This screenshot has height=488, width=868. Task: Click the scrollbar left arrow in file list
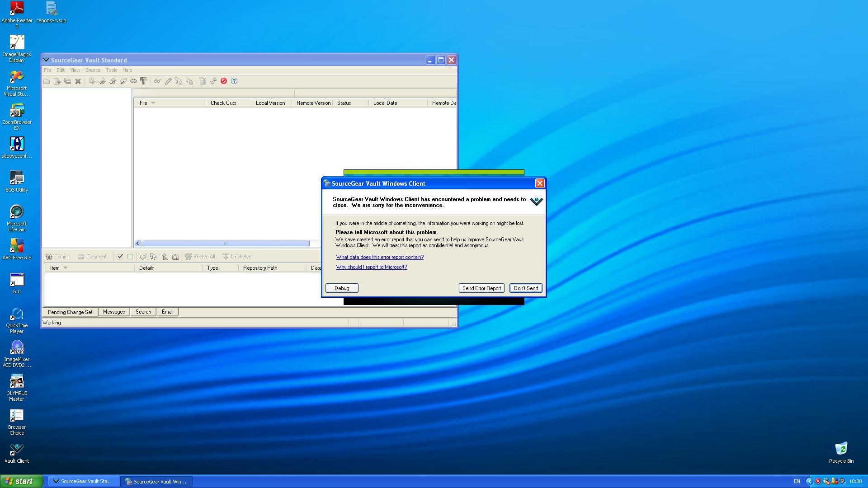(138, 244)
